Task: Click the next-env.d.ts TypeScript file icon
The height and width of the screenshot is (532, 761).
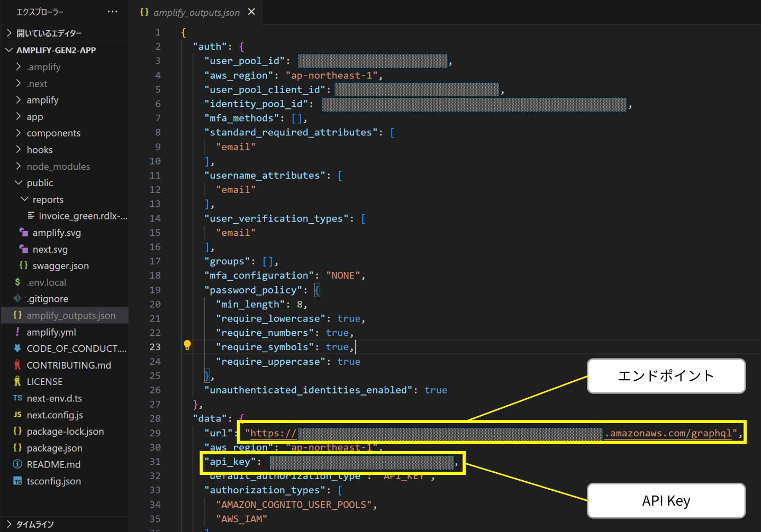Action: click(17, 398)
